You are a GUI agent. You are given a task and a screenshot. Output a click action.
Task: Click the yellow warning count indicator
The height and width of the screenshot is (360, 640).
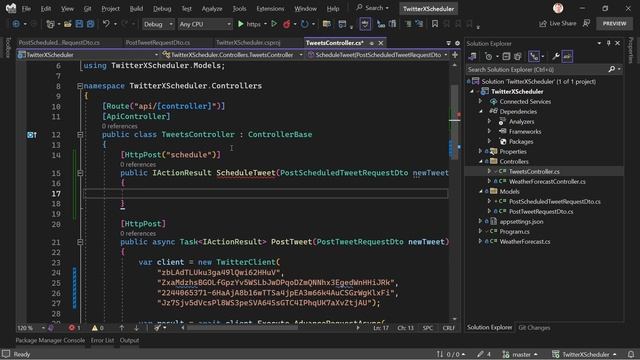[x=98, y=328]
